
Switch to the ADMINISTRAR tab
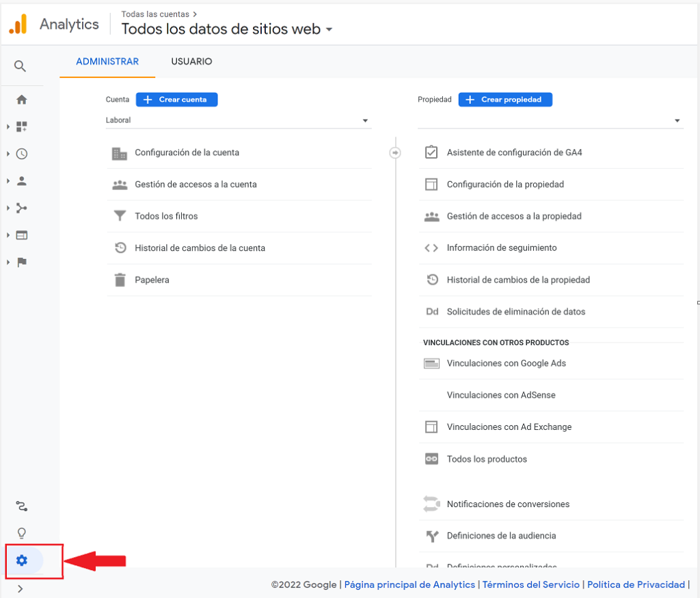[x=107, y=62]
